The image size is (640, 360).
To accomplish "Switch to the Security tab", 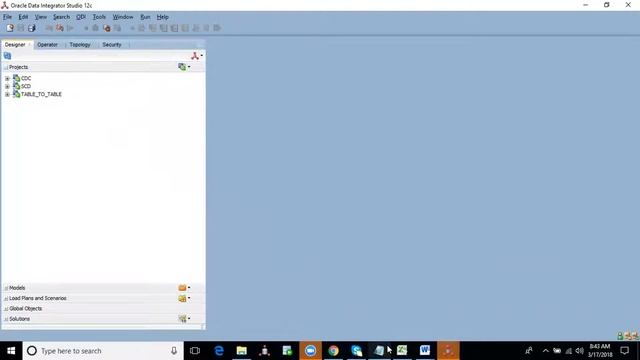I will [112, 44].
